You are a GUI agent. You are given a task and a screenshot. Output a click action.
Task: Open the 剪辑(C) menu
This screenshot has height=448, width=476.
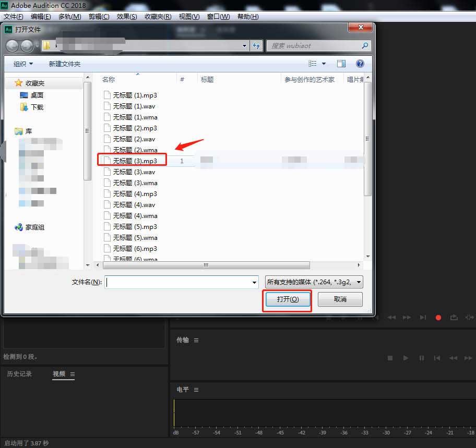[99, 17]
